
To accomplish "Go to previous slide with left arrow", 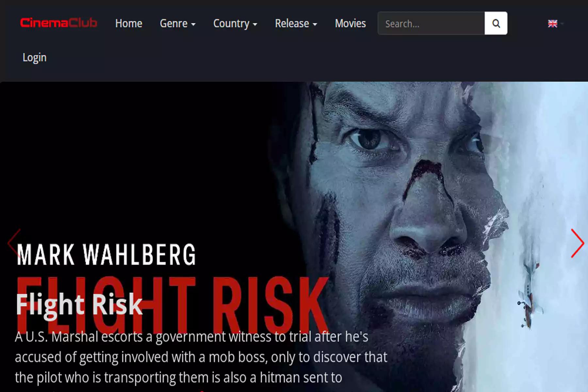I will (14, 243).
